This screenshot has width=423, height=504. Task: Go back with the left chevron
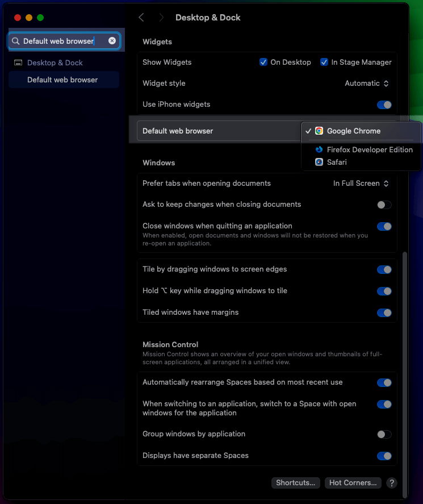click(x=141, y=18)
